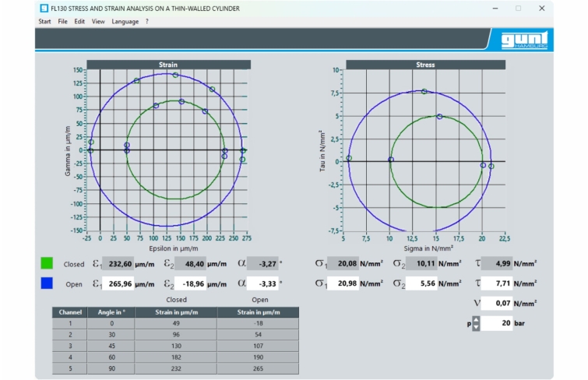Image resolution: width=588 pixels, height=380 pixels.
Task: Click the Strain chart title header
Action: point(168,65)
